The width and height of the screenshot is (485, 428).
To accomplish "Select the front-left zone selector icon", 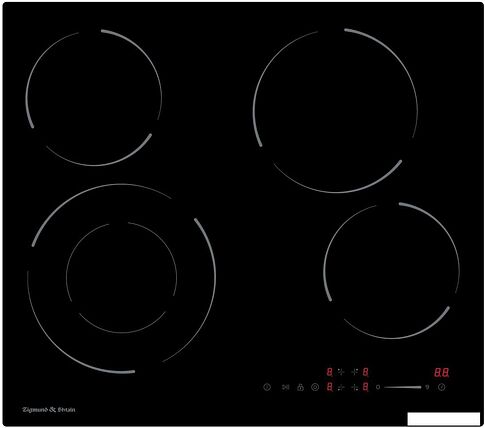I will (x=341, y=387).
